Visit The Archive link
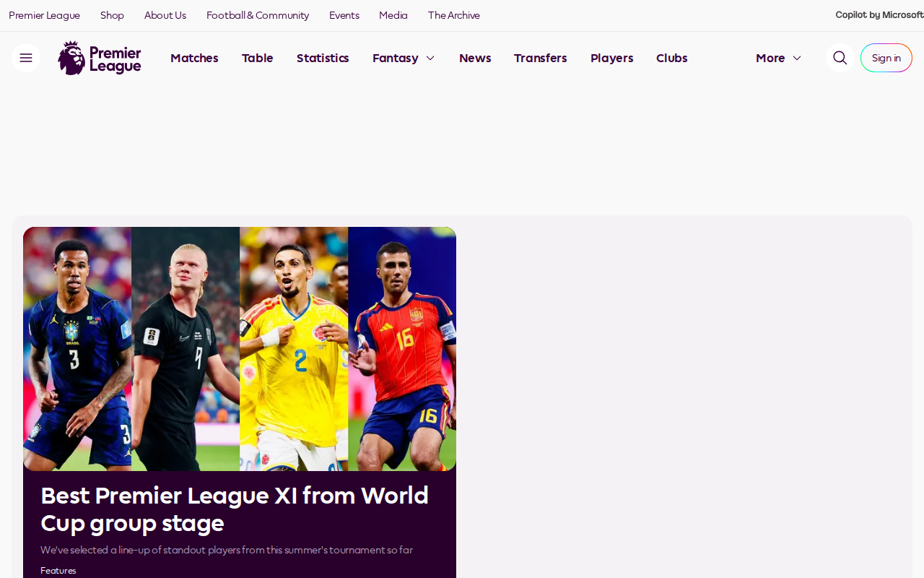The width and height of the screenshot is (924, 578). (x=454, y=15)
